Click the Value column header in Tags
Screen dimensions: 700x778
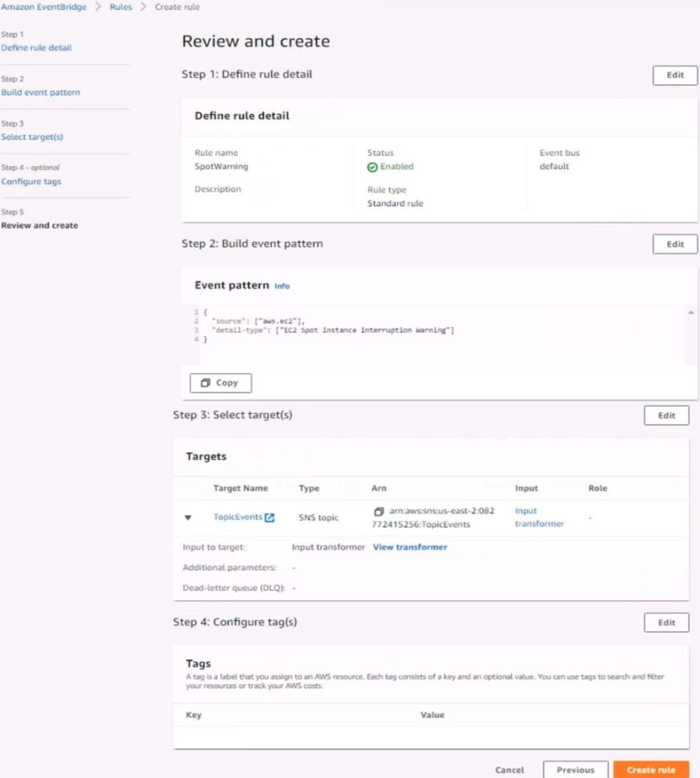432,715
